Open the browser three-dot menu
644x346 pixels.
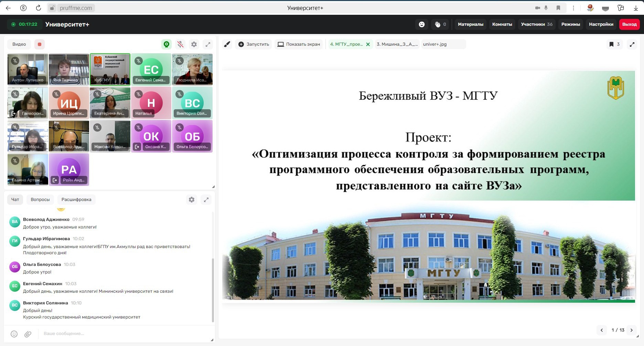pyautogui.click(x=573, y=8)
